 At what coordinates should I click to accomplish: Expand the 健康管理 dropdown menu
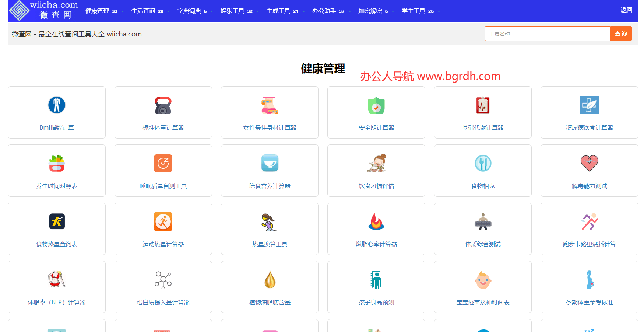(x=101, y=11)
